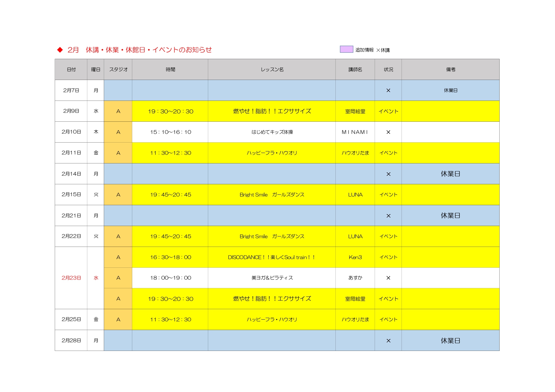
Task: Click the 2月10日 date cell
Action: pos(71,132)
